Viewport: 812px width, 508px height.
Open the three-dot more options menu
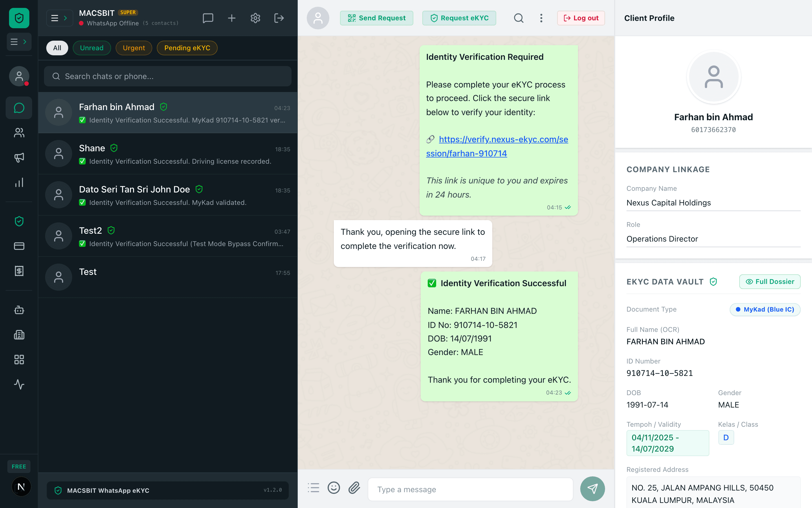tap(541, 18)
